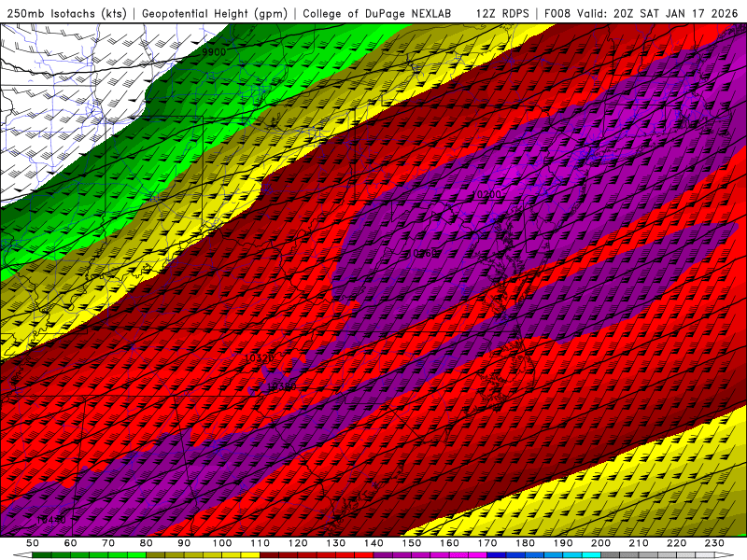Image resolution: width=747 pixels, height=560 pixels.
Task: Click the 'F008' forecast hour text
Action: click(557, 13)
